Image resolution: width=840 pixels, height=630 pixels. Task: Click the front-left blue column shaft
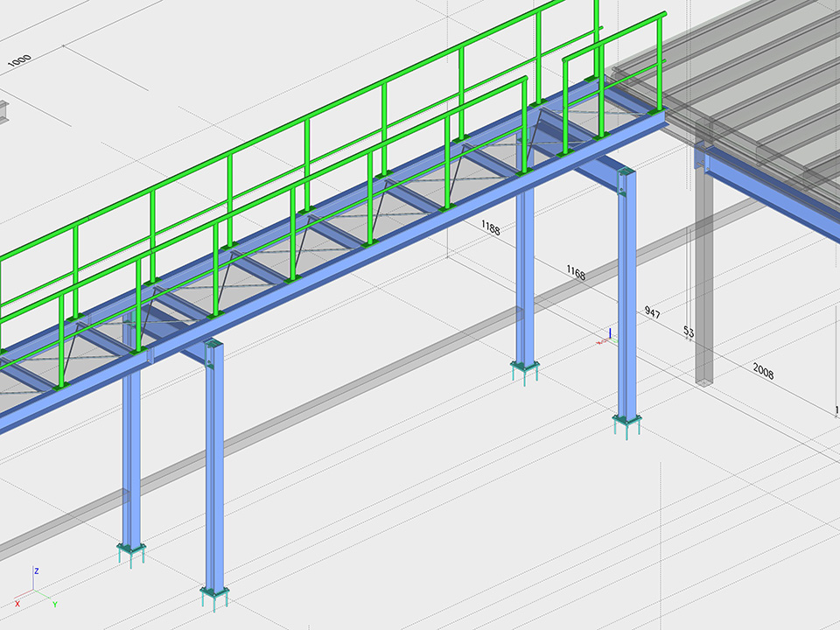[213, 472]
